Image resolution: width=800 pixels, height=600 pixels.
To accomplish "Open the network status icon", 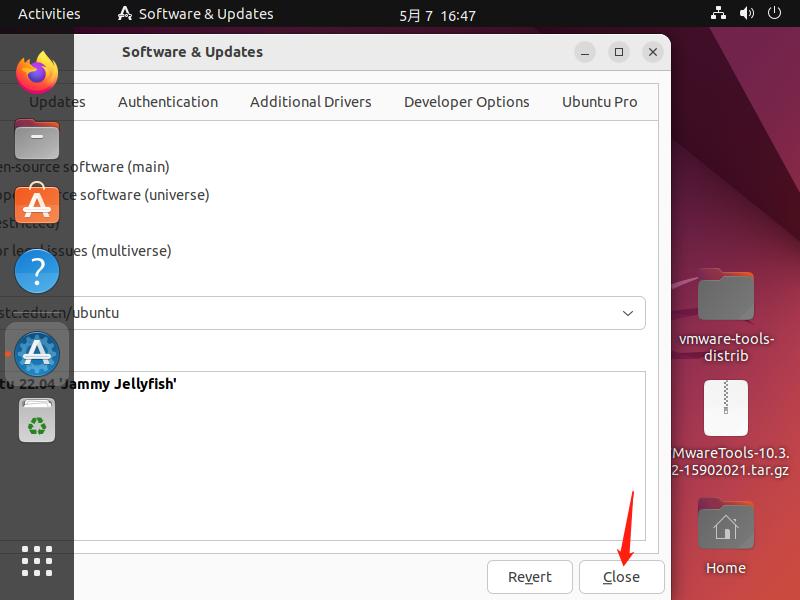I will click(x=718, y=13).
